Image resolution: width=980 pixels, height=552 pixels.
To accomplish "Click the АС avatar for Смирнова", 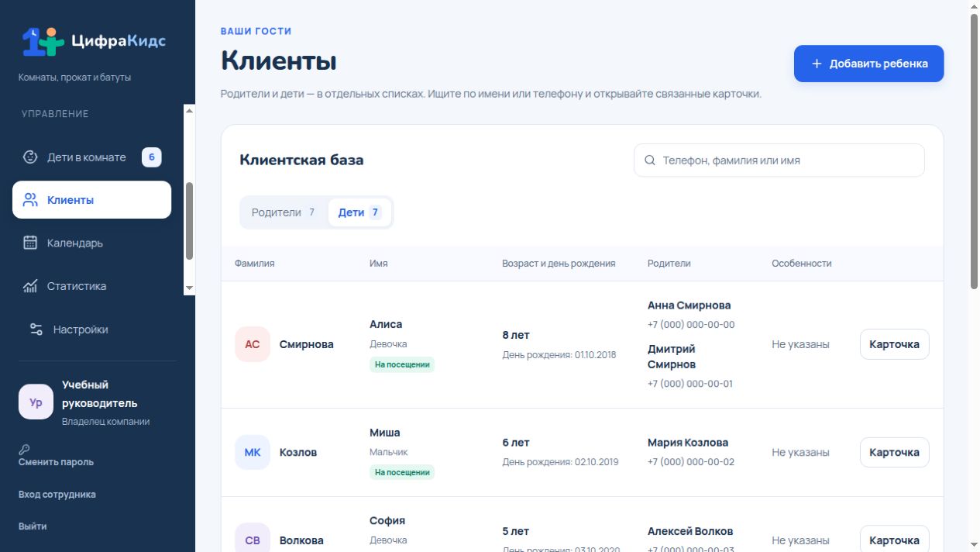I will (x=253, y=344).
